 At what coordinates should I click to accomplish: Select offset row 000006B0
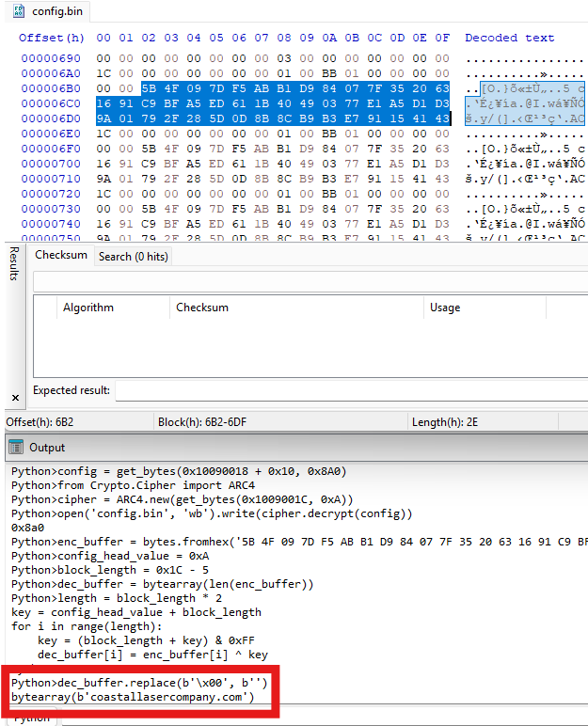[x=51, y=88]
